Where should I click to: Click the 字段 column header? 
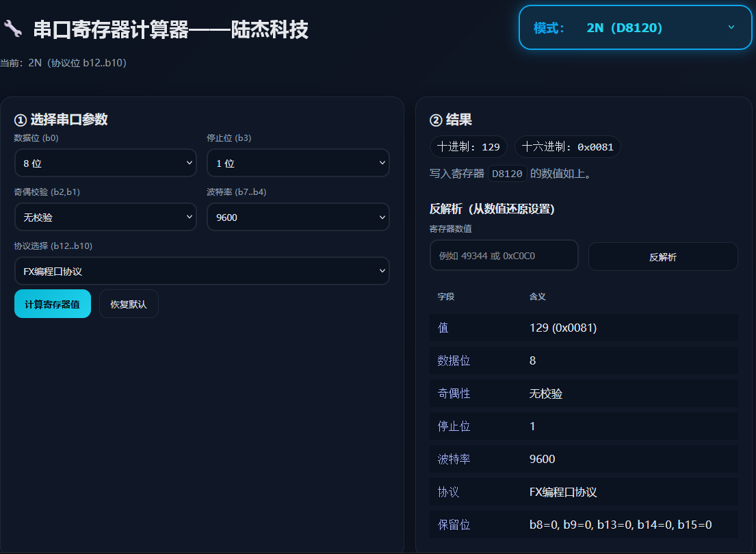pos(446,297)
